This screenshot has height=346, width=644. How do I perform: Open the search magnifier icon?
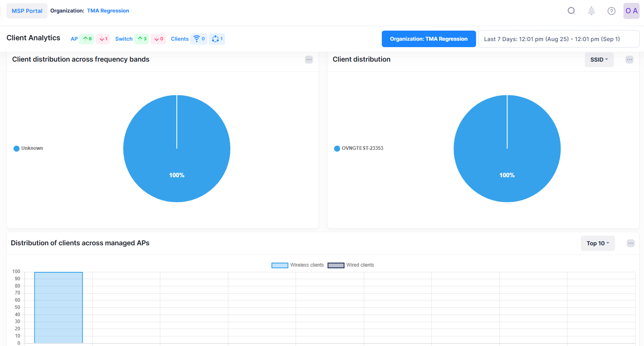click(x=571, y=11)
